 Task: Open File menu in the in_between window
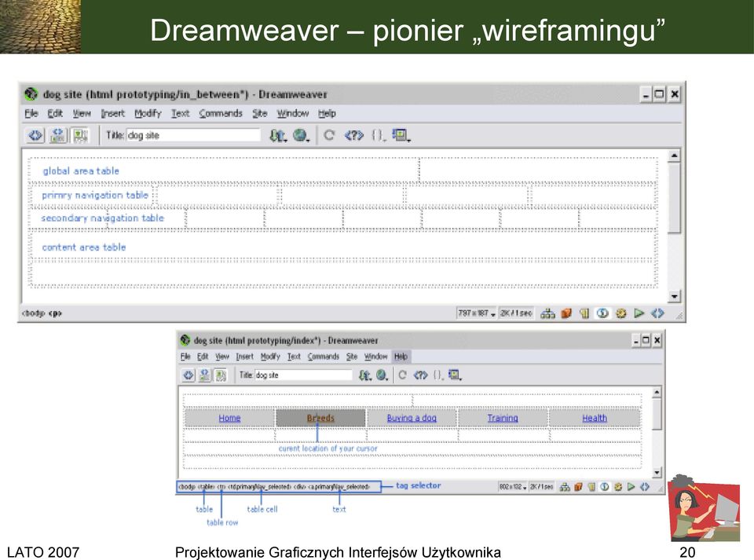point(31,113)
